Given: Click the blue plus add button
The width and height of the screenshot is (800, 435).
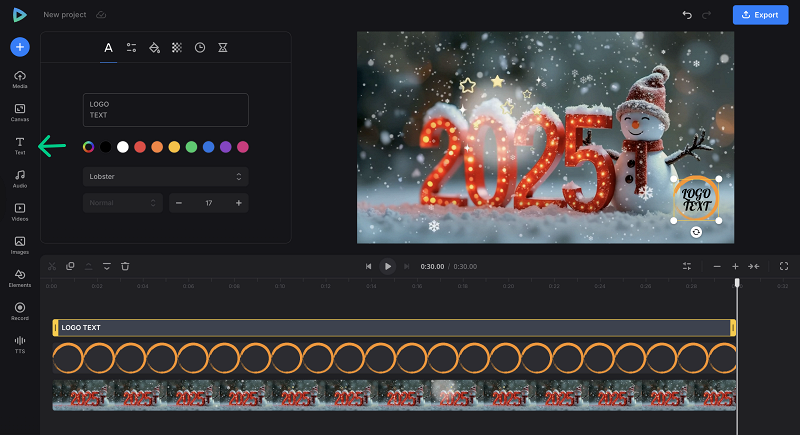Looking at the screenshot, I should 20,47.
